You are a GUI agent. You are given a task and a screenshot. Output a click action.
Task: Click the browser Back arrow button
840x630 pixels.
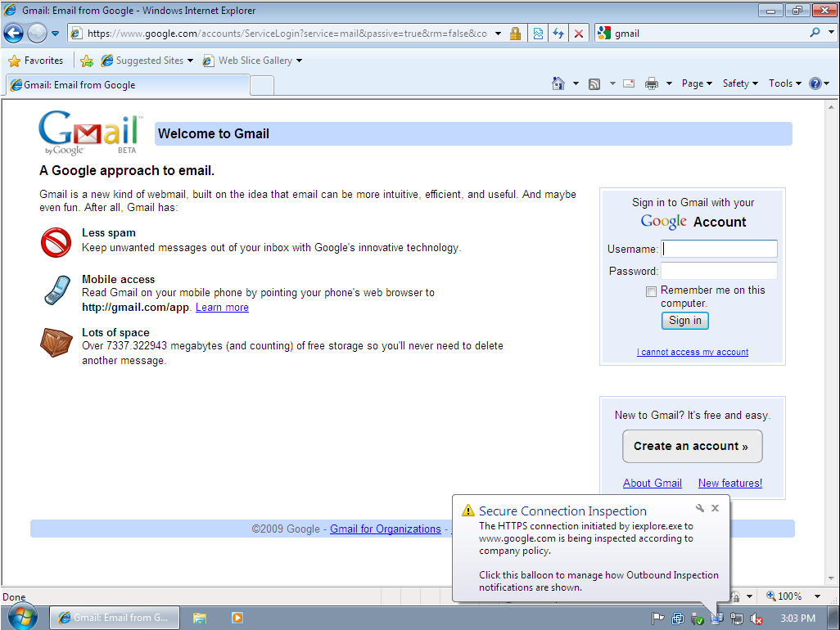13,34
